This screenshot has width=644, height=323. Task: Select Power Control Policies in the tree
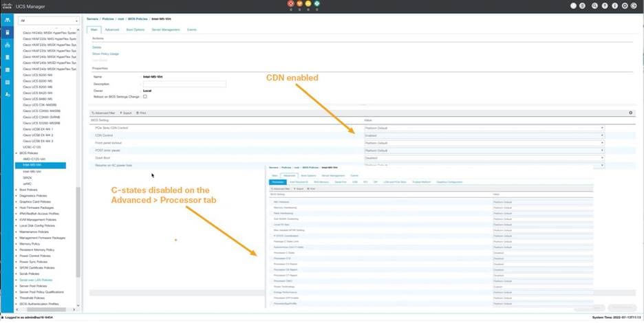click(35, 256)
